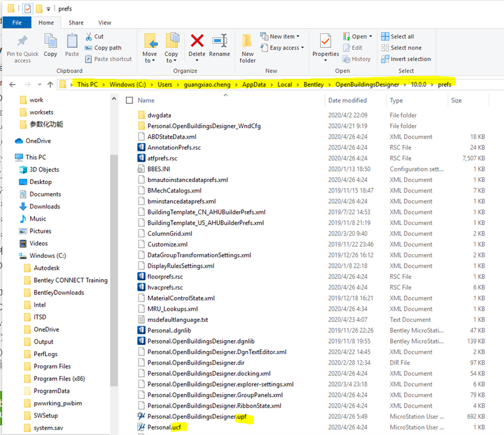Click OpenBuildingsDesigner in address breadcrumb
The image size is (504, 435).
click(x=367, y=85)
